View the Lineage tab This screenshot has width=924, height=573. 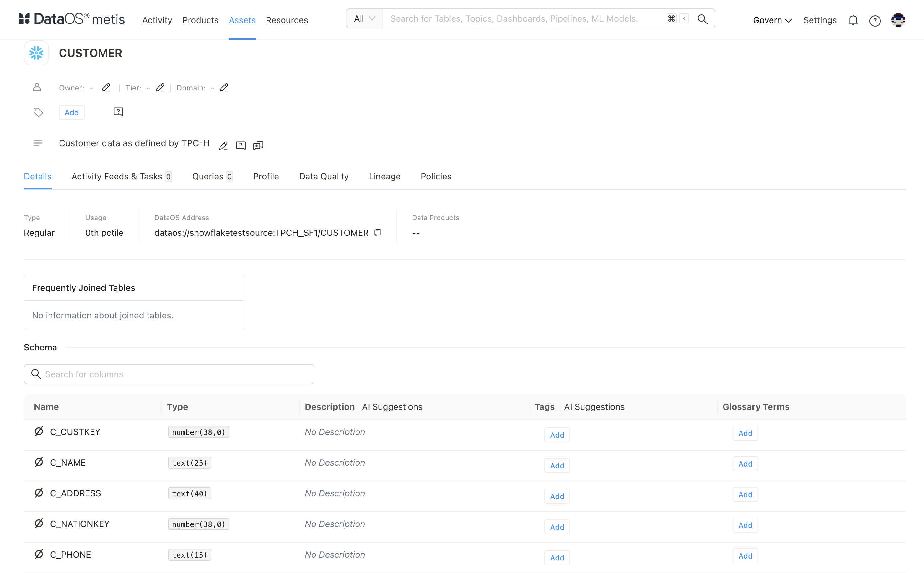pyautogui.click(x=384, y=176)
